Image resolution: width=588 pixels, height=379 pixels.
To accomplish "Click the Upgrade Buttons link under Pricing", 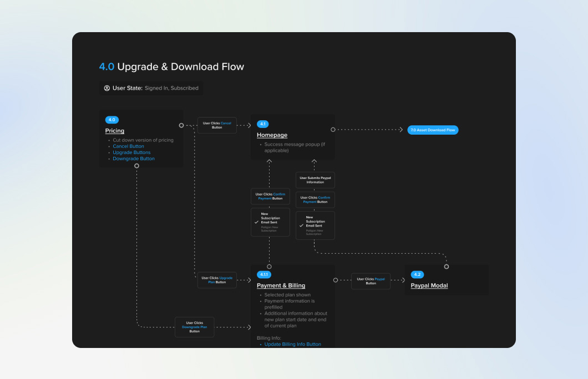I will 131,152.
